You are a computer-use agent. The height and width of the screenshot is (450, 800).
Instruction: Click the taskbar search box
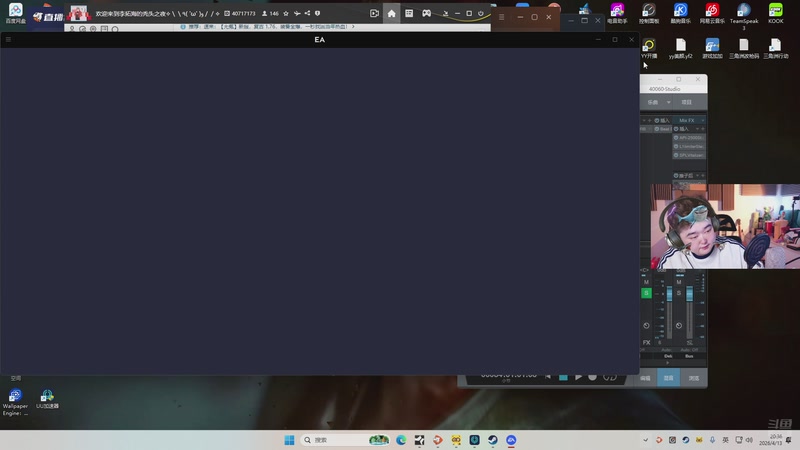point(345,440)
